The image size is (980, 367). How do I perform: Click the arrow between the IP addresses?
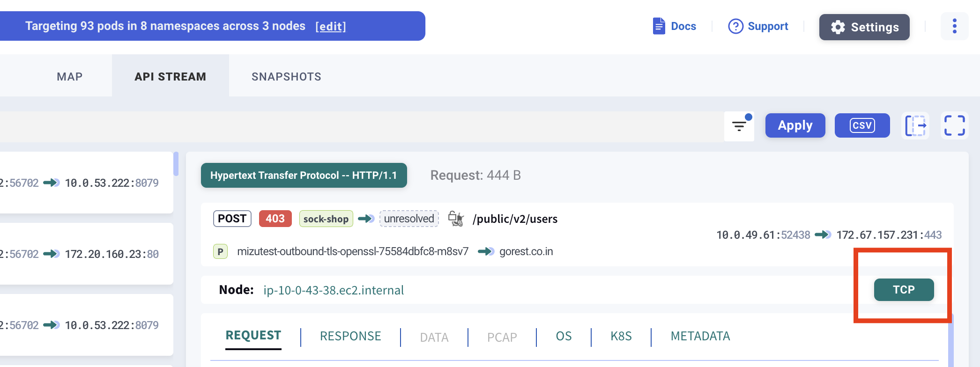823,235
